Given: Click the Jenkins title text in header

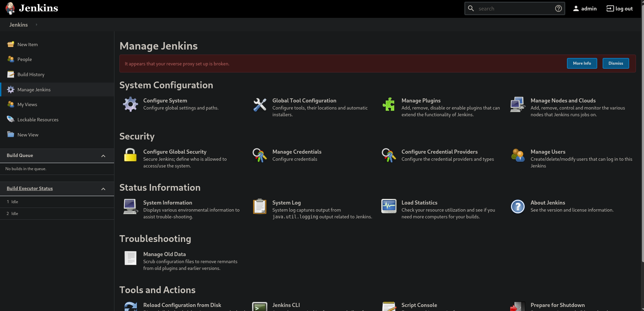Looking at the screenshot, I should coord(38,8).
